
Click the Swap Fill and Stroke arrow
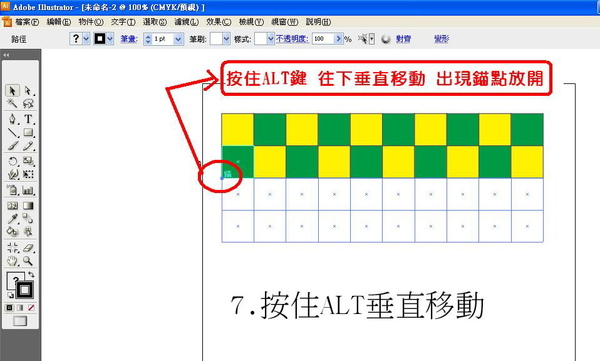click(x=31, y=274)
